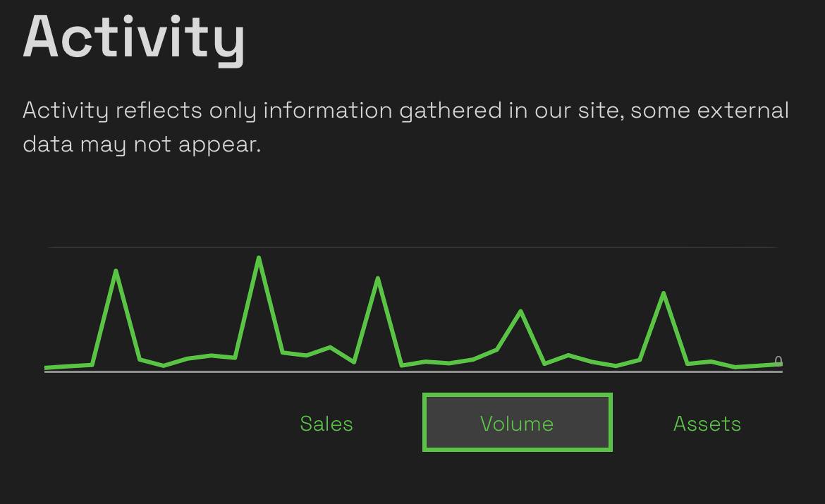Screen dimensions: 825x504
Task: Select the highlighted Volume tab
Action: pos(517,422)
